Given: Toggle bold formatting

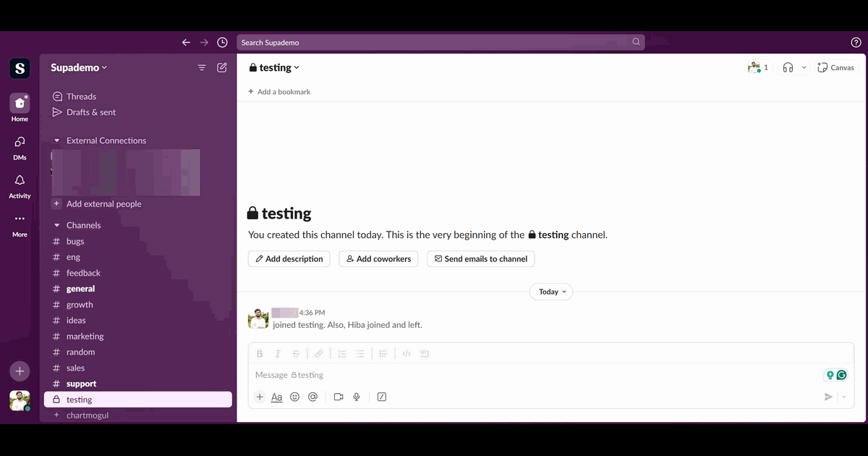Looking at the screenshot, I should click(x=260, y=354).
